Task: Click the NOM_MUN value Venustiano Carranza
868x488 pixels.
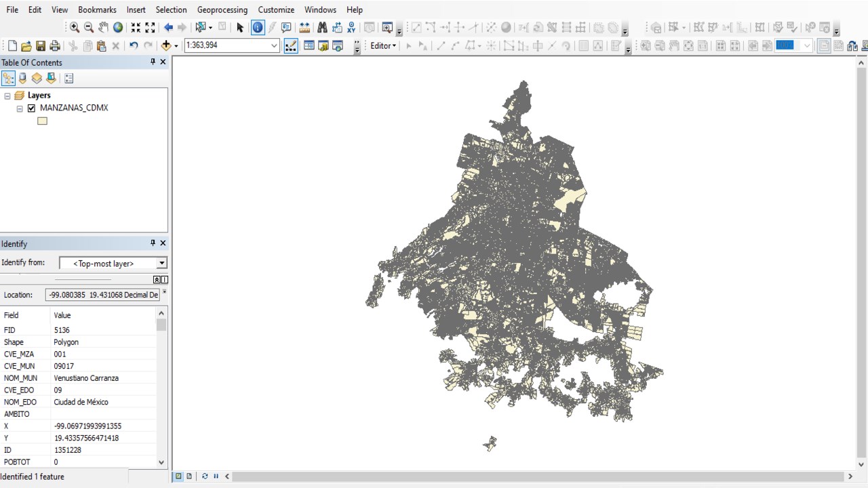Action: [x=86, y=378]
